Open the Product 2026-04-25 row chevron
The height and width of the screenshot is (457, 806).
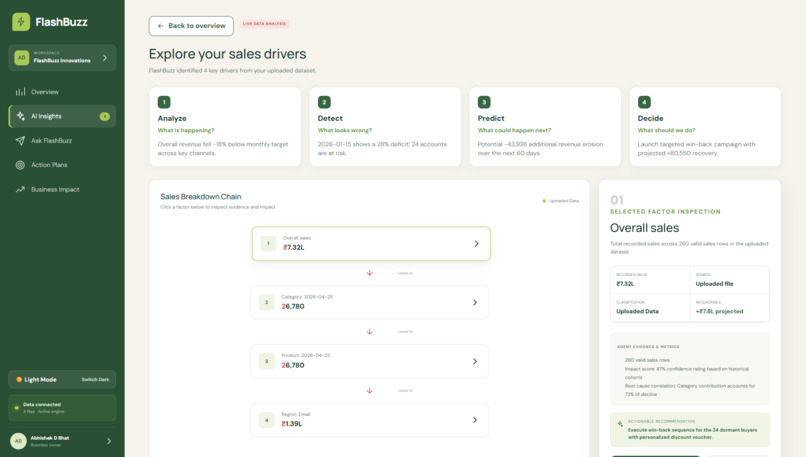coord(474,361)
